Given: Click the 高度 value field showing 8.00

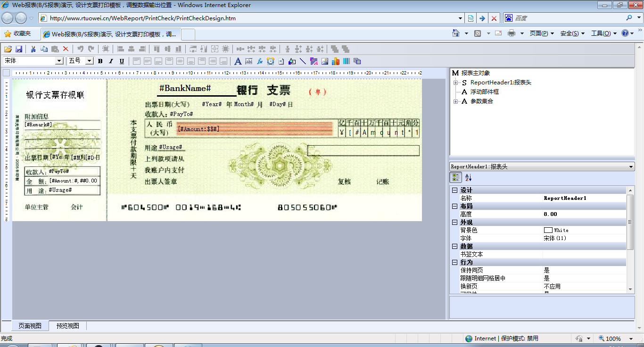Looking at the screenshot, I should [584, 214].
